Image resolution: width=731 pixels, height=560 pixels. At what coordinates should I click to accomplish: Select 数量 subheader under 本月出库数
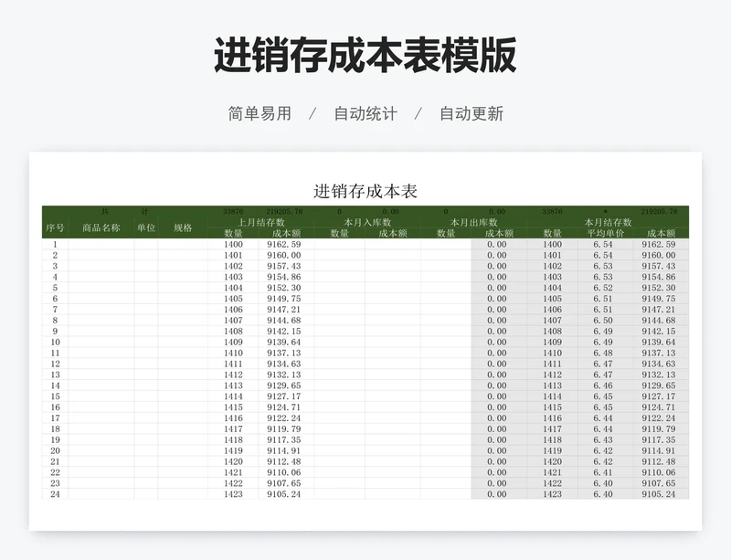coord(446,233)
